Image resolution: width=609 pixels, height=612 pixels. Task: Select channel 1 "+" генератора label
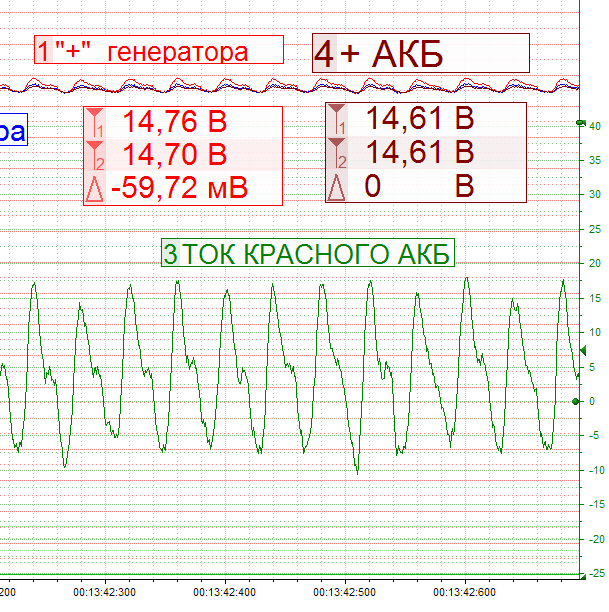159,50
